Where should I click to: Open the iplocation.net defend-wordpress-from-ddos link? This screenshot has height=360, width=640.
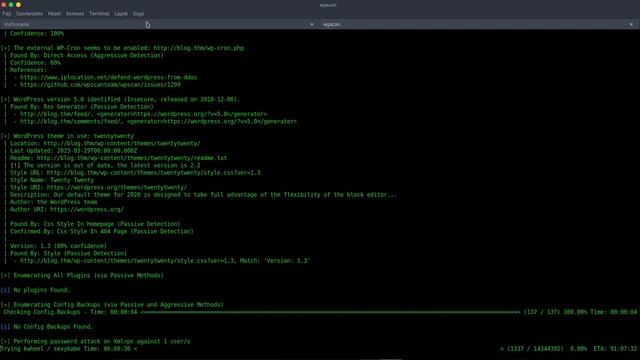point(109,77)
